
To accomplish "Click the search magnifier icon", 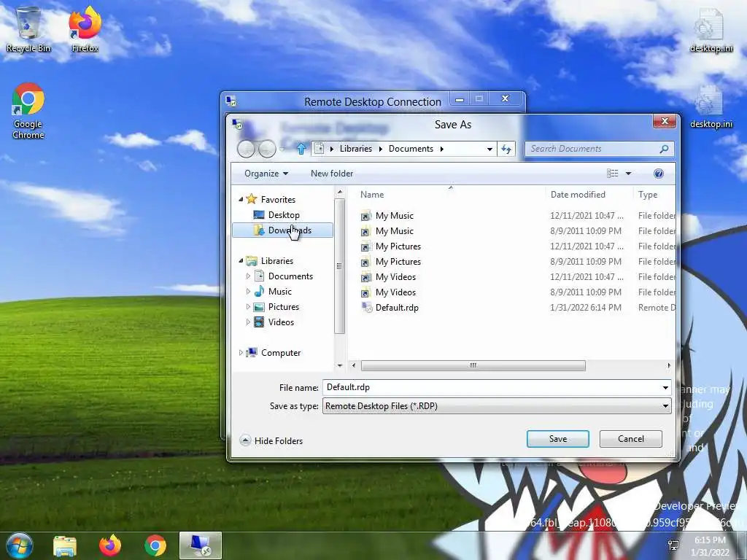I will click(x=664, y=149).
